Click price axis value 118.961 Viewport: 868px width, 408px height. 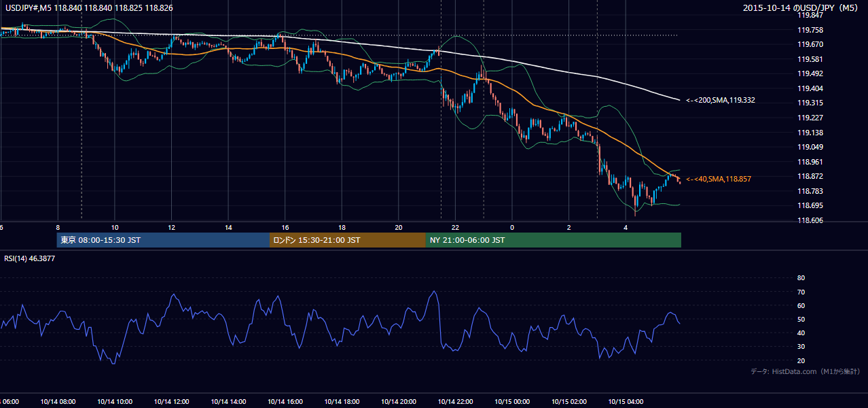810,162
